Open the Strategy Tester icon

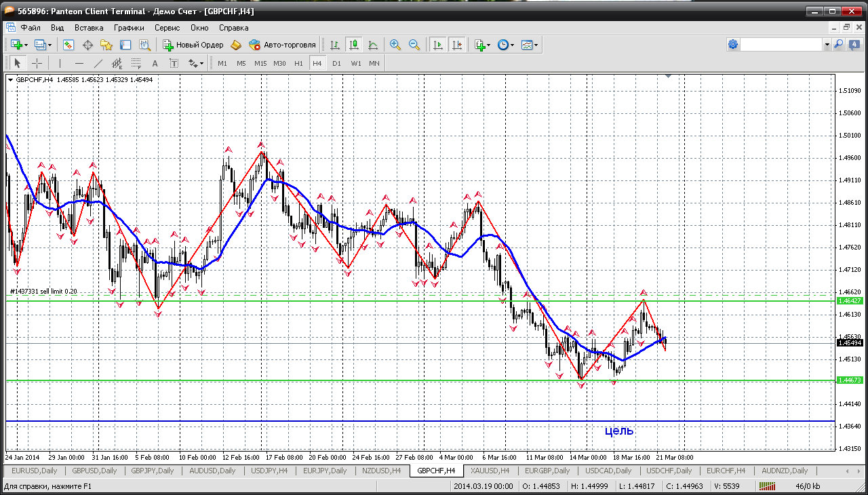(x=144, y=45)
